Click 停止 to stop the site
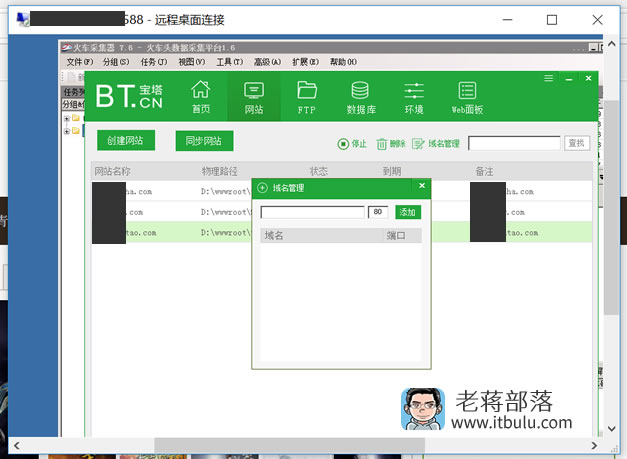 [x=352, y=144]
